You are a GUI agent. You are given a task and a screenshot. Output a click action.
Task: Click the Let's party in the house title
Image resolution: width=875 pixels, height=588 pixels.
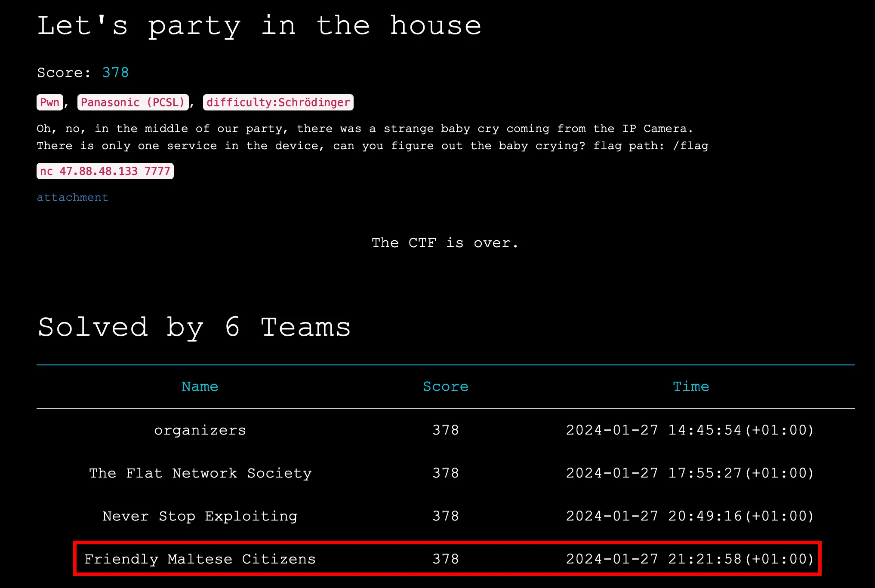pyautogui.click(x=259, y=26)
